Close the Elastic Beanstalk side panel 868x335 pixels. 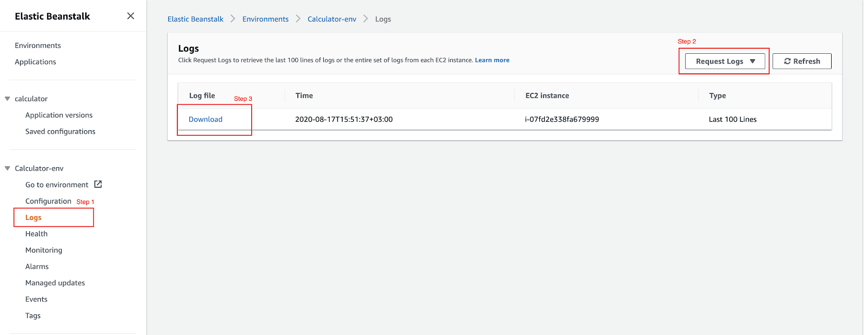click(x=131, y=16)
